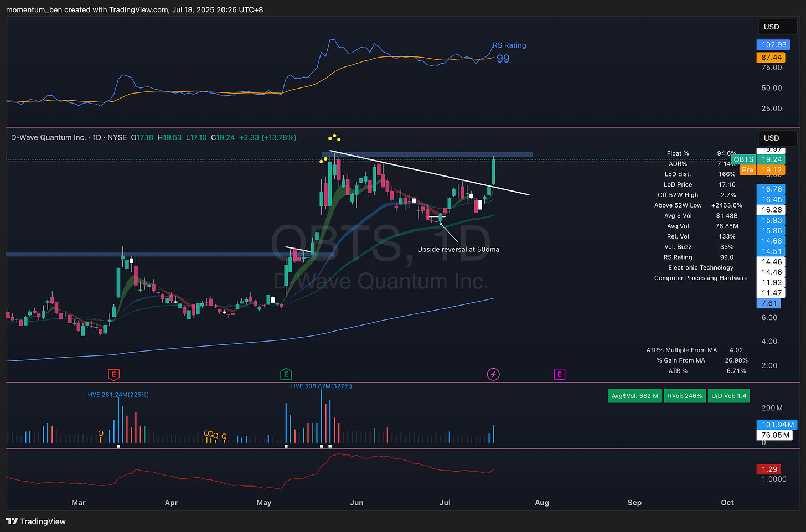Click the Computer Processing Hardware industry text

tap(701, 278)
